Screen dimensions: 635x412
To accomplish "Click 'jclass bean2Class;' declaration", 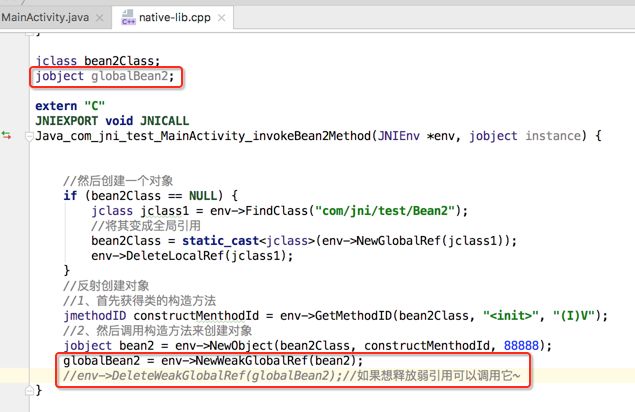I will 98,61.
